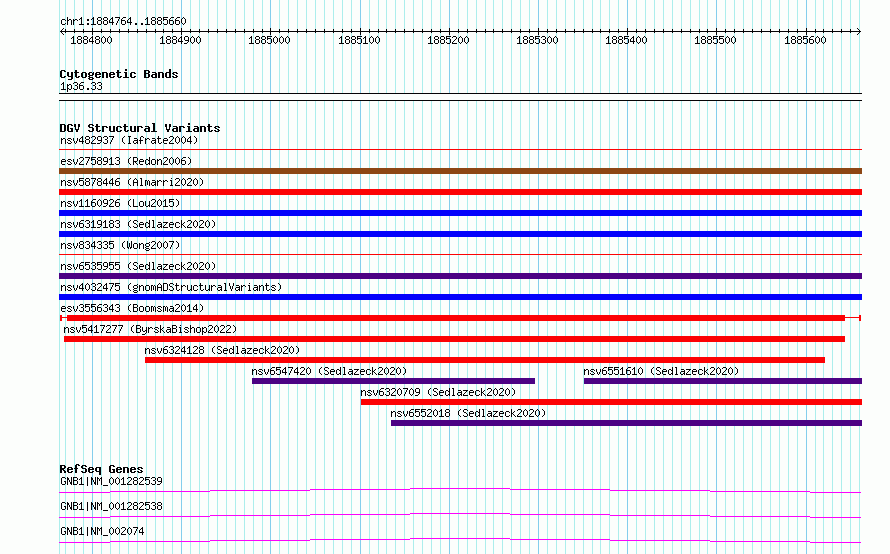Click the blue bar under nsv6319183
This screenshot has height=554, width=890.
pyautogui.click(x=460, y=234)
